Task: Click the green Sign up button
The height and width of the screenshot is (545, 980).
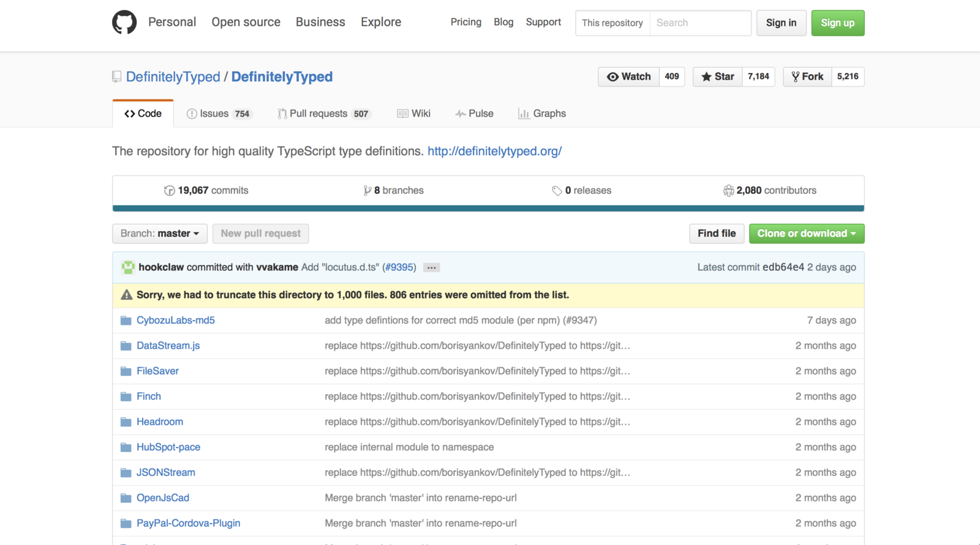Action: coord(838,23)
